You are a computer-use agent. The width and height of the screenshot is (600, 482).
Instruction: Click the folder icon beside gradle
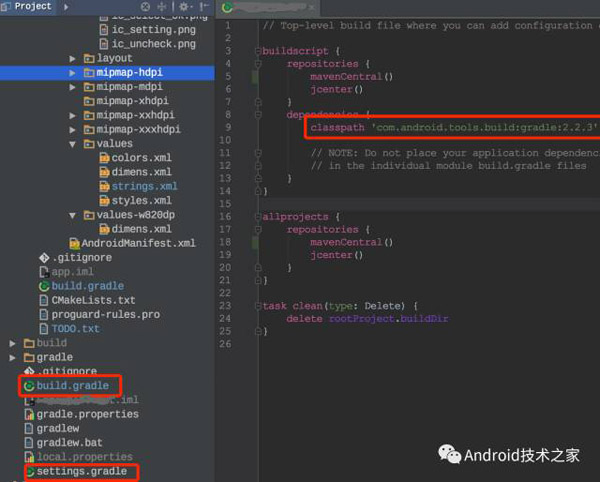click(29, 357)
